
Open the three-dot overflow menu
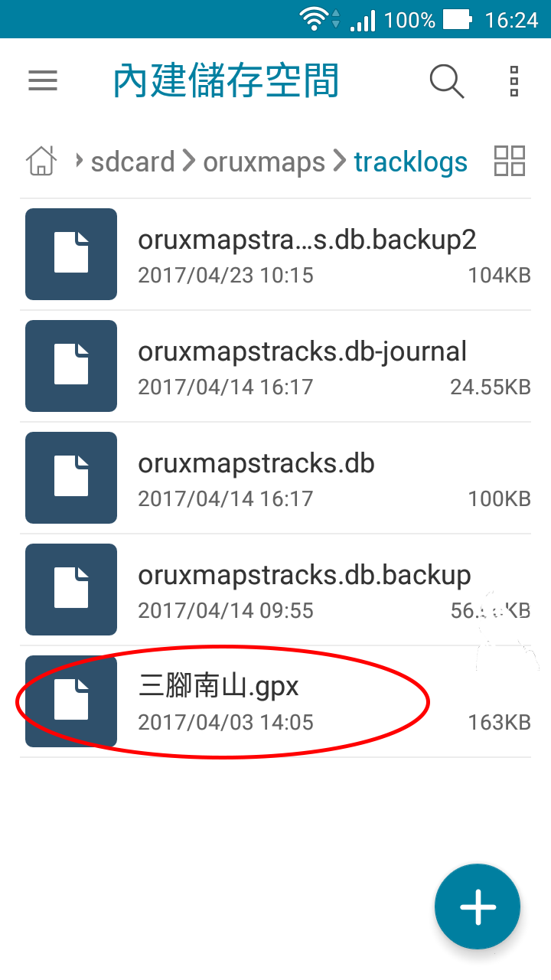pyautogui.click(x=514, y=81)
